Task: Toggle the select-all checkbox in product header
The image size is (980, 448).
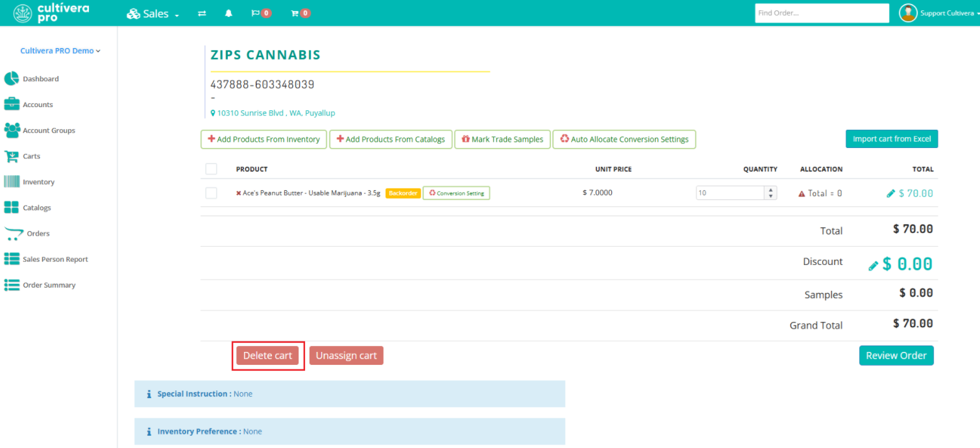Action: coord(211,169)
